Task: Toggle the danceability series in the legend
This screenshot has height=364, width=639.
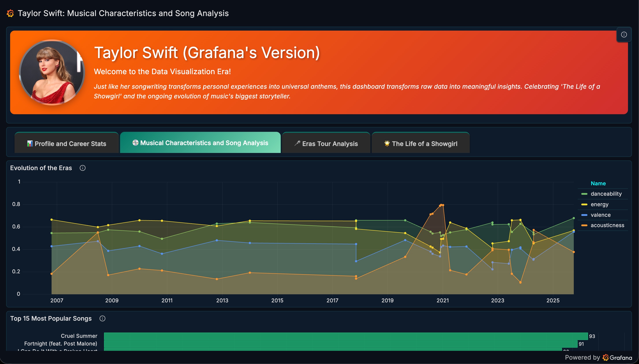Action: click(x=606, y=194)
